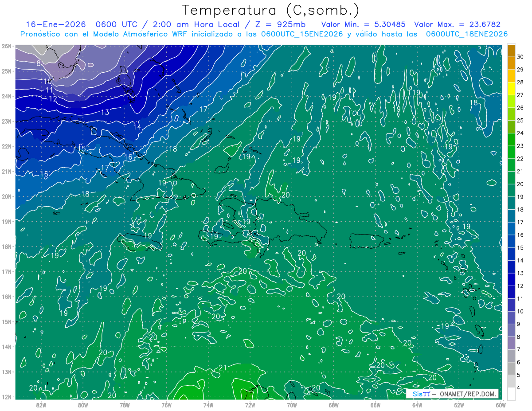Click the '0600UTC_18ENE2026' valid-until time
Screen dimensions: 532x411
(467, 34)
